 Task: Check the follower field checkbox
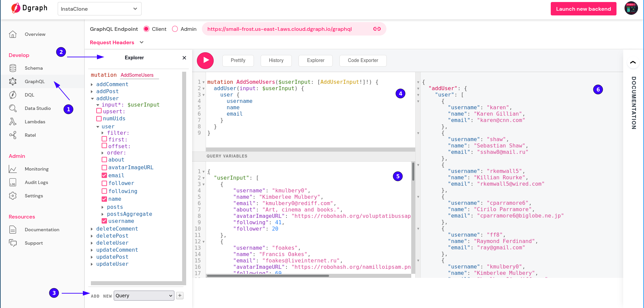104,183
